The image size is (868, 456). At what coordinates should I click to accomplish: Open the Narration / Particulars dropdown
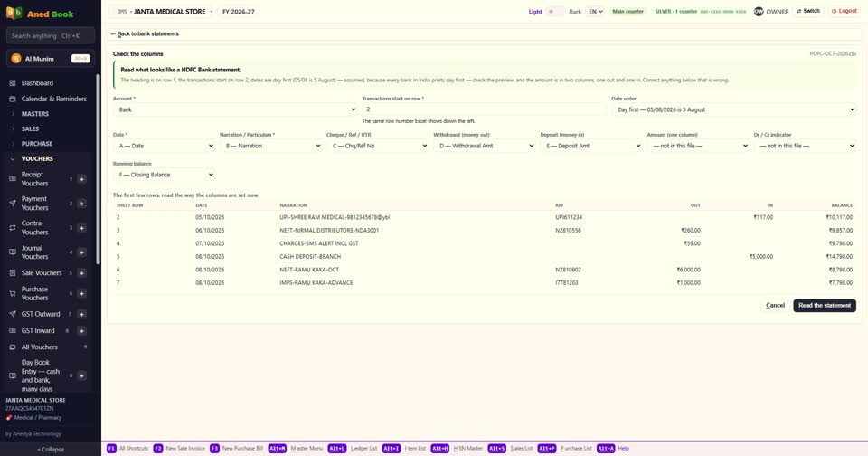(x=270, y=146)
